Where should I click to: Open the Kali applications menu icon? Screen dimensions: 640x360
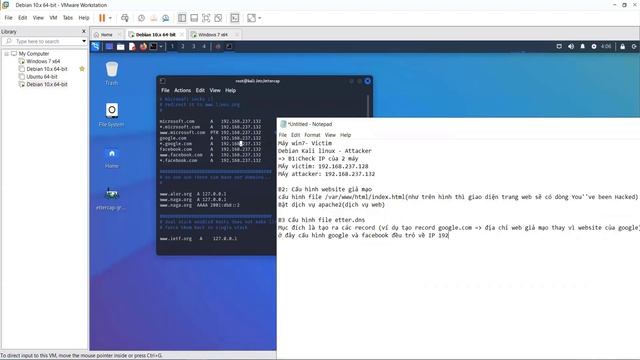96,47
